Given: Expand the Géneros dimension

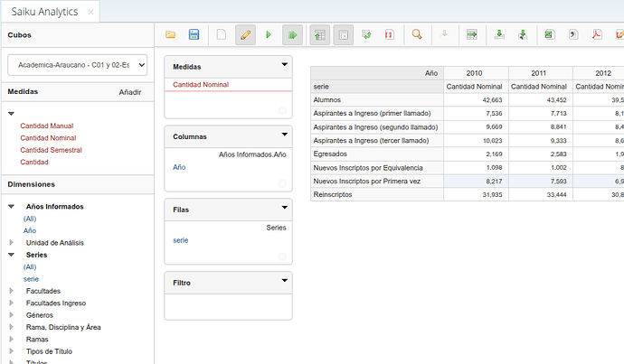Looking at the screenshot, I should [x=11, y=315].
